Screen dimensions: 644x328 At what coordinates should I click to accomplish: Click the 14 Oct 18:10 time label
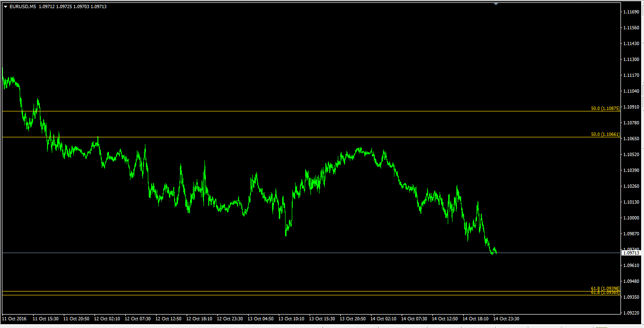click(476, 318)
